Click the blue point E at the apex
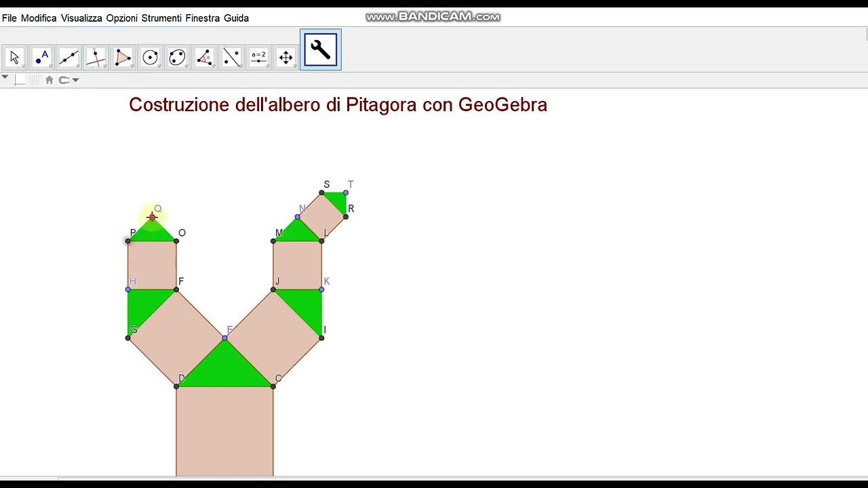The image size is (868, 488). [x=224, y=338]
